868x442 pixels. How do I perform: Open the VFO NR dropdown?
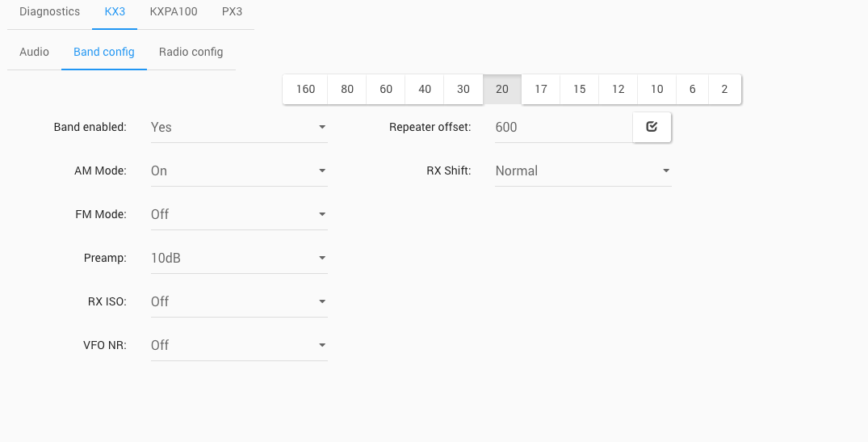click(239, 346)
